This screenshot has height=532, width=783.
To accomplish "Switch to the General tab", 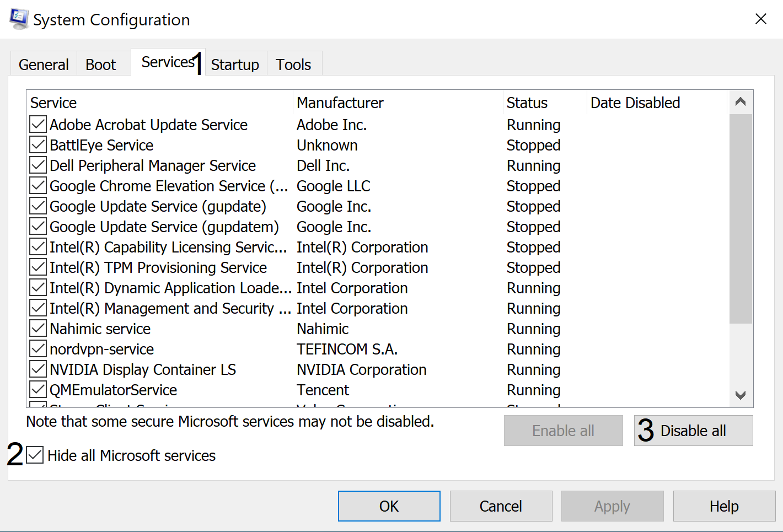I will 44,65.
